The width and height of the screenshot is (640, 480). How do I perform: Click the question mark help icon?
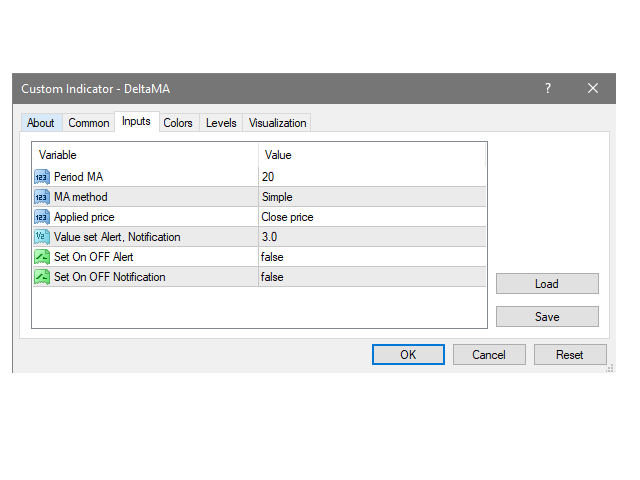point(548,88)
